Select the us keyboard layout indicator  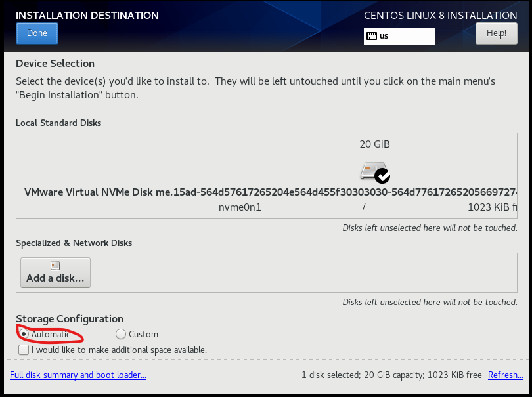(x=399, y=36)
